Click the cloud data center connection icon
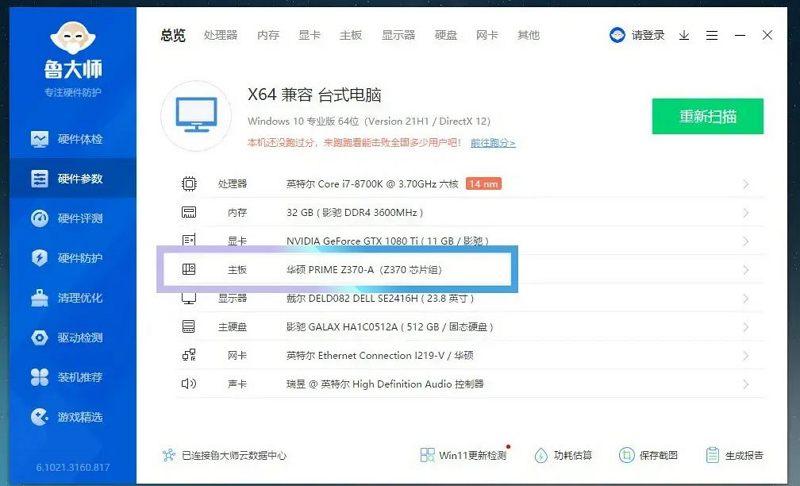Screen dimensions: 800x486 169,455
